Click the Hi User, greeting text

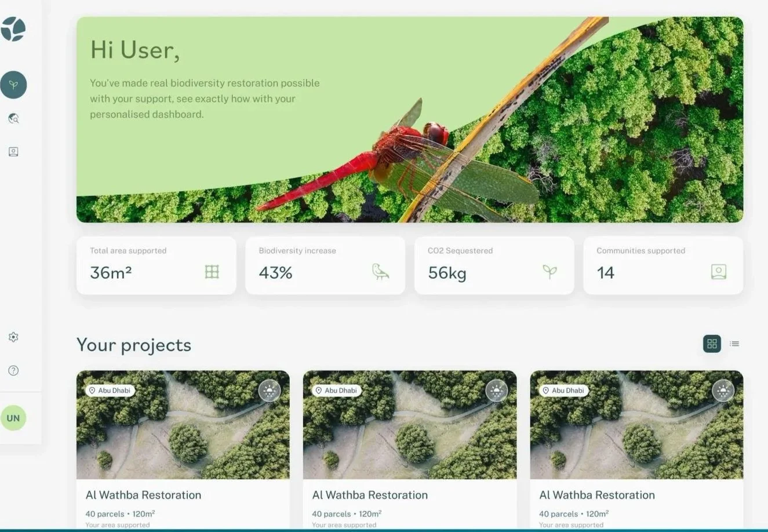tap(135, 50)
